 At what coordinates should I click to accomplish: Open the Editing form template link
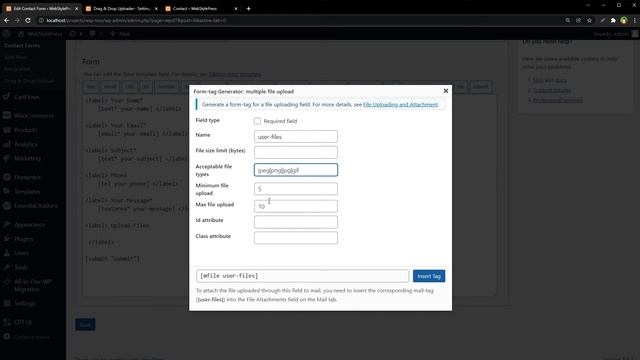click(x=235, y=74)
